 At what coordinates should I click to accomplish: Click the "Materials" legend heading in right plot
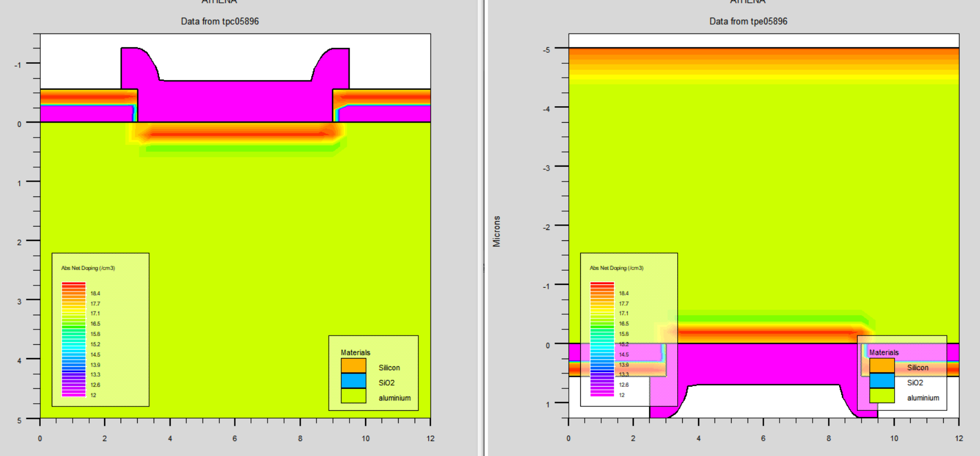tap(884, 353)
